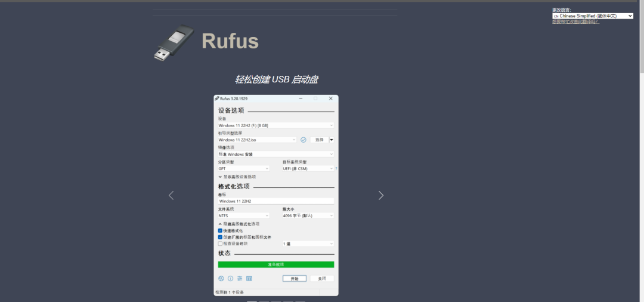Click the Rufus heading text
The height and width of the screenshot is (302, 644).
(x=230, y=41)
